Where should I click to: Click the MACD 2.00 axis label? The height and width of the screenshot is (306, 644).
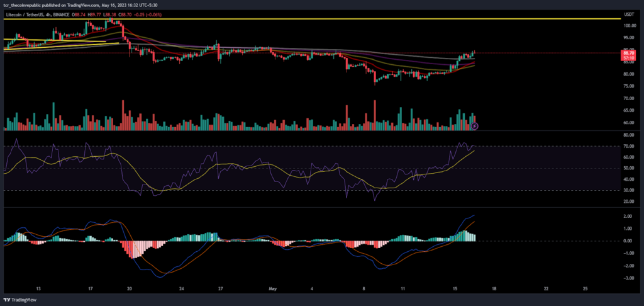[628, 216]
